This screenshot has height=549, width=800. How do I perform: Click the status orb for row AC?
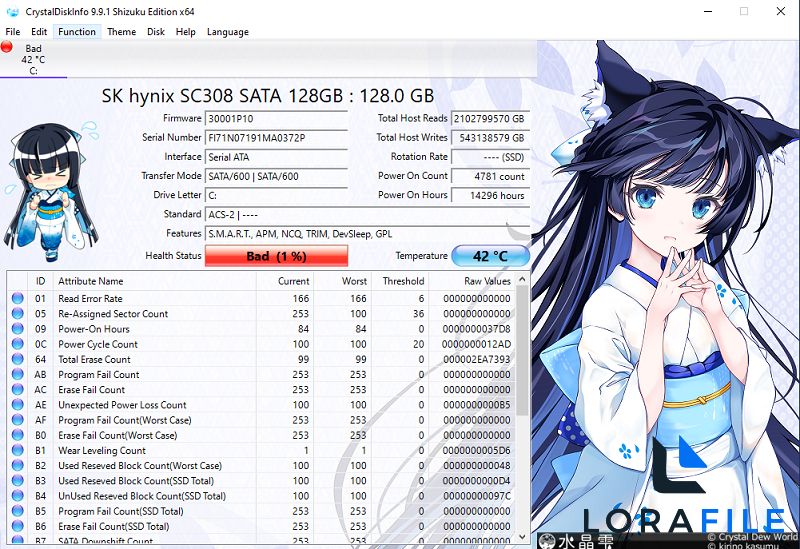(18, 389)
